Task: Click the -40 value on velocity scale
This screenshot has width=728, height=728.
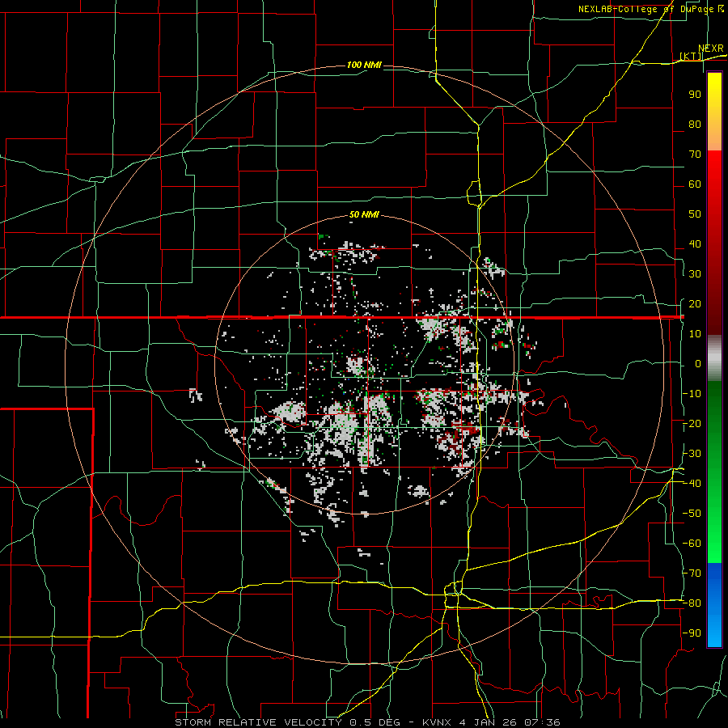Action: click(692, 484)
